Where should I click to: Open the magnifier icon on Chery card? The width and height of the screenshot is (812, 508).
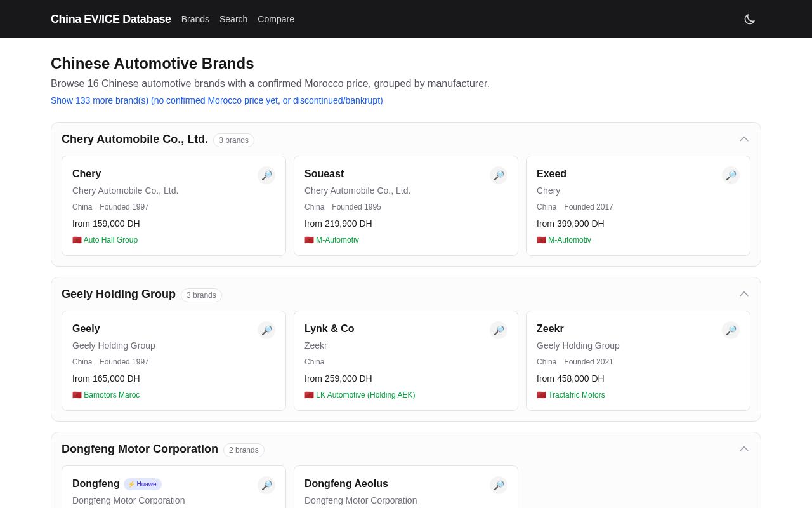(266, 175)
